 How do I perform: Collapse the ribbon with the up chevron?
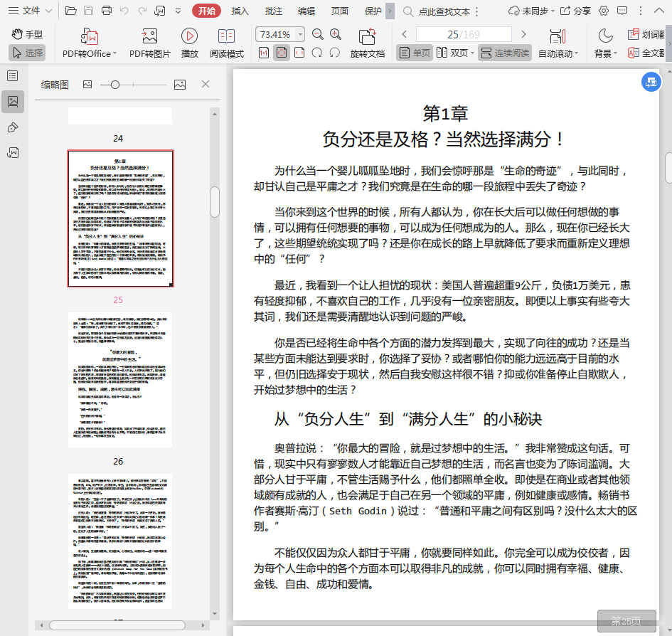(660, 11)
